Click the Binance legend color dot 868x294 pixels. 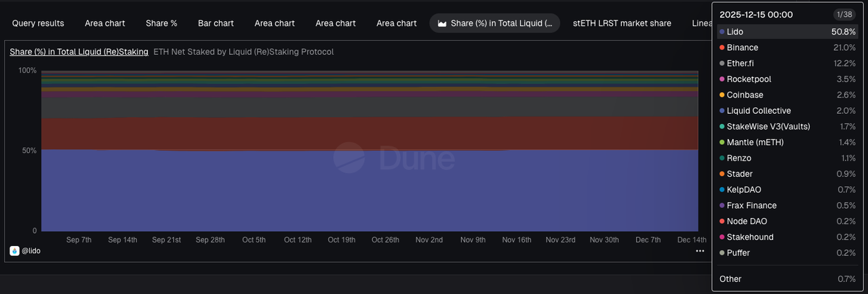[x=722, y=47]
